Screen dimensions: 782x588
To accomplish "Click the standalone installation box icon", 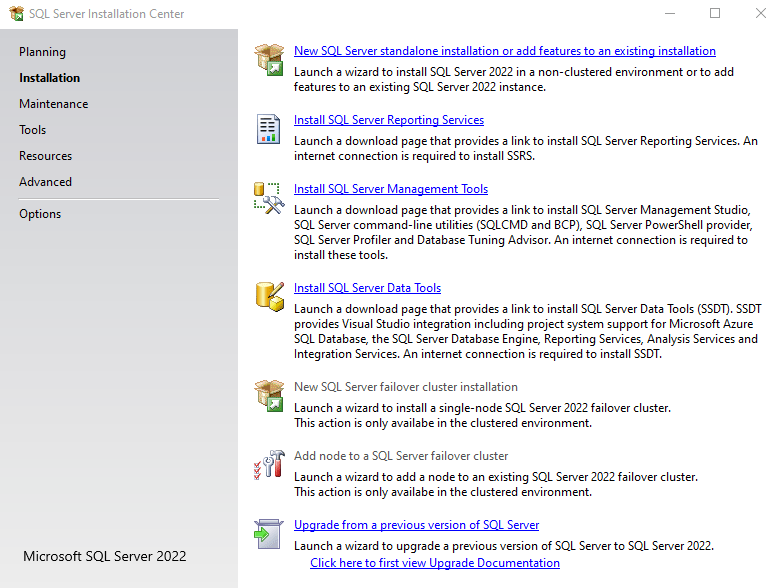I will (x=269, y=59).
